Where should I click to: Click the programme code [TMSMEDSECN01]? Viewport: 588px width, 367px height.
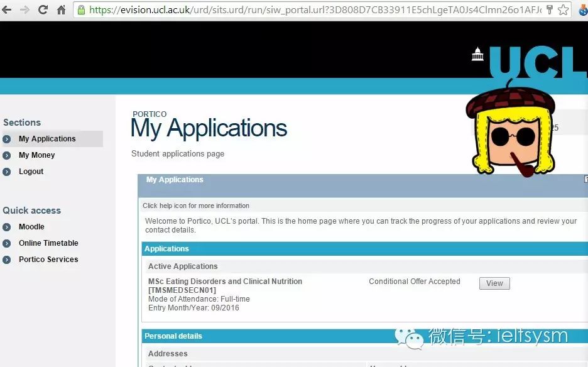coord(182,290)
